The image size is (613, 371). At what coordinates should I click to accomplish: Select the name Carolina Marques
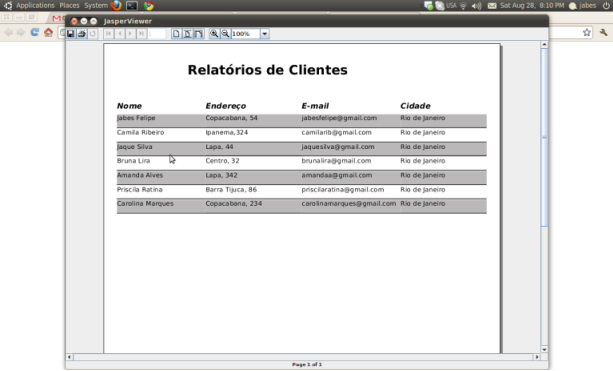145,204
